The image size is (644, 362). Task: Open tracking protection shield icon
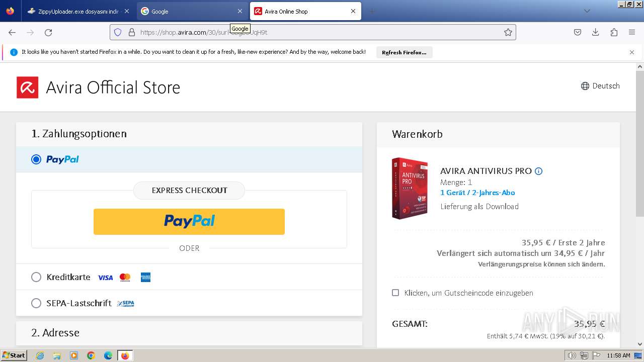pos(118,32)
